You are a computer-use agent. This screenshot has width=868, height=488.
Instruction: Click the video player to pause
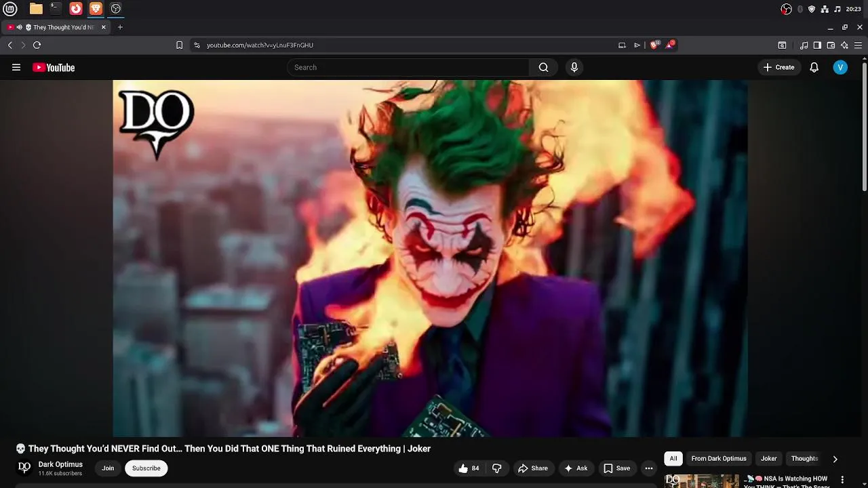tap(430, 258)
